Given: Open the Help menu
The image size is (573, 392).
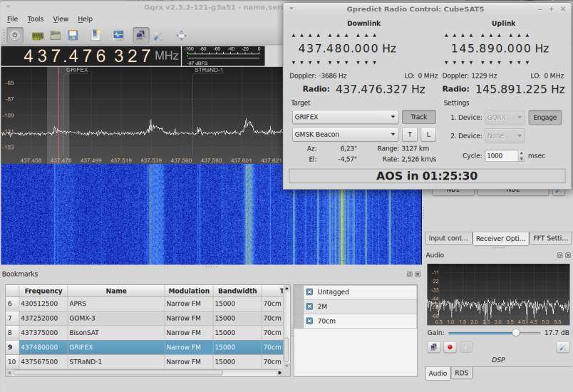Looking at the screenshot, I should click(x=85, y=19).
